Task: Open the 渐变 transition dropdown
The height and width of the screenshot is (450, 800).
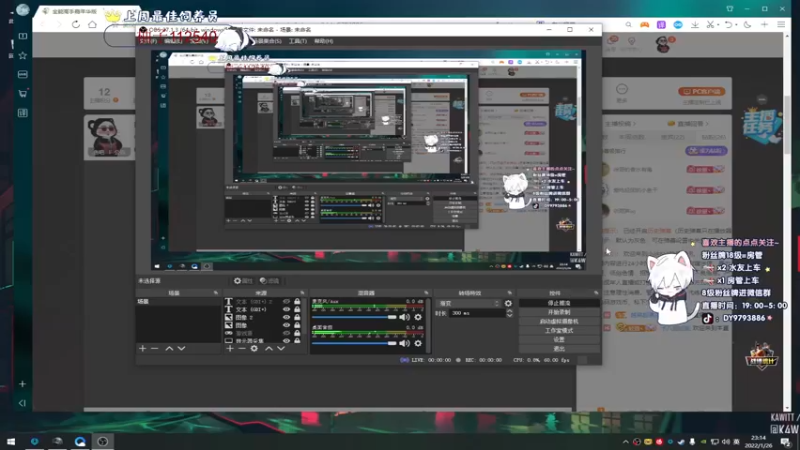Action: [468, 304]
